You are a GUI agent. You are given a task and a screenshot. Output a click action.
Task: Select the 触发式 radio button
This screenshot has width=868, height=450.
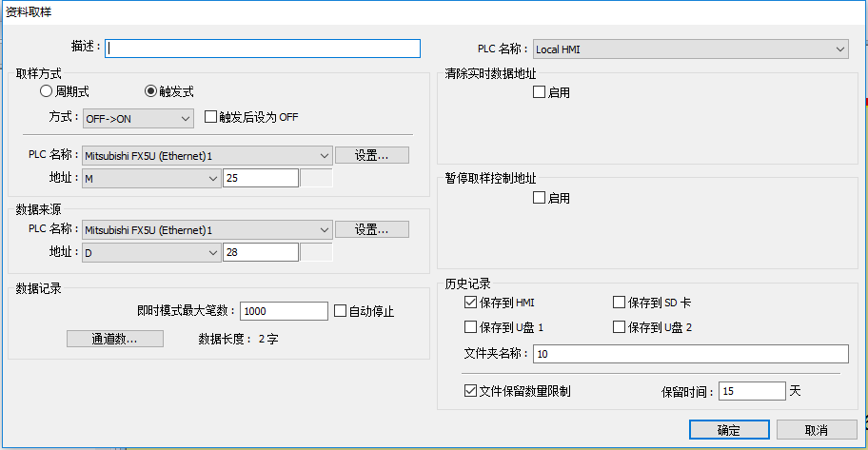150,92
